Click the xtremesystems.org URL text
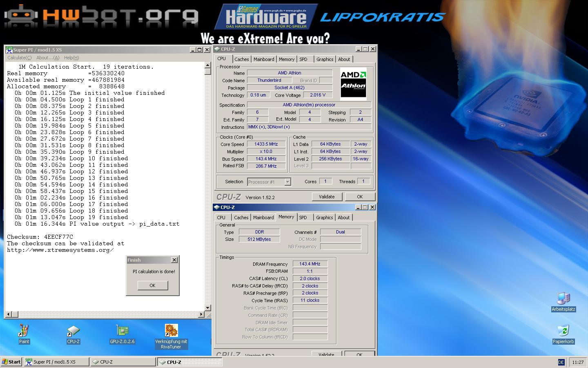Image resolution: width=588 pixels, height=368 pixels. [x=60, y=250]
